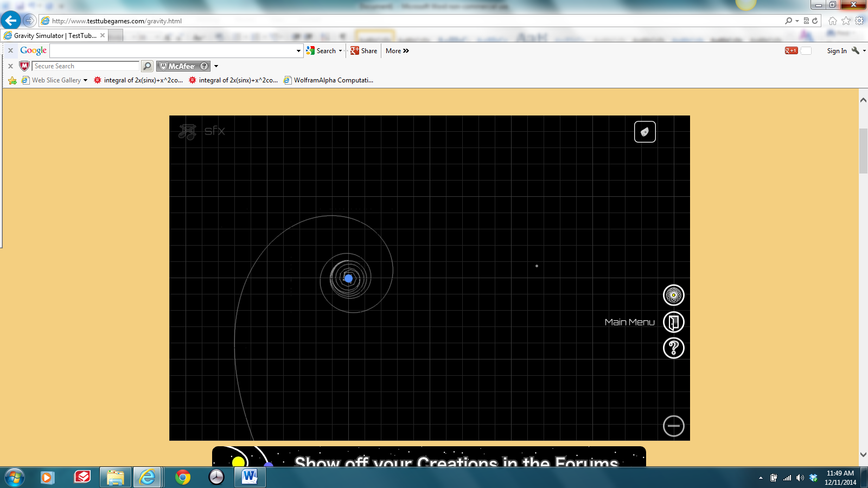Screen dimensions: 868x488
Task: Open the WolframAlpha Computati... bookmark
Action: coord(329,80)
